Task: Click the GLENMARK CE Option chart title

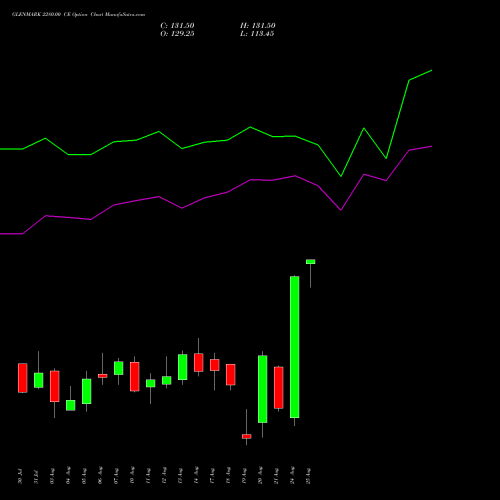Action: point(78,15)
